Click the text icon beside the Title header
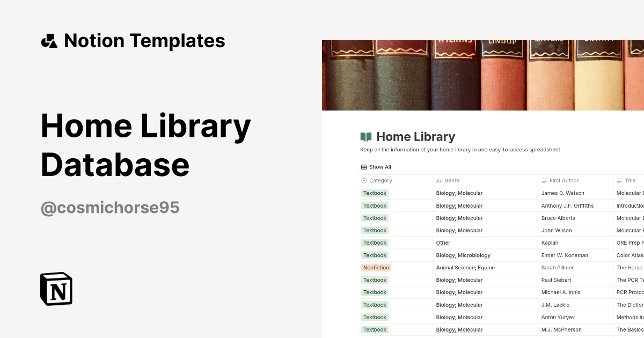Viewport: 644px width, 338px height. pyautogui.click(x=620, y=181)
